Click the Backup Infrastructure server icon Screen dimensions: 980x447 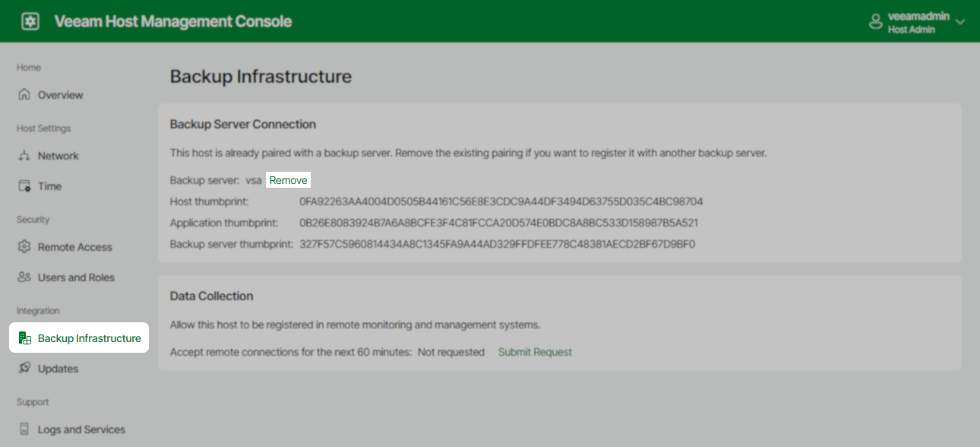[25, 337]
